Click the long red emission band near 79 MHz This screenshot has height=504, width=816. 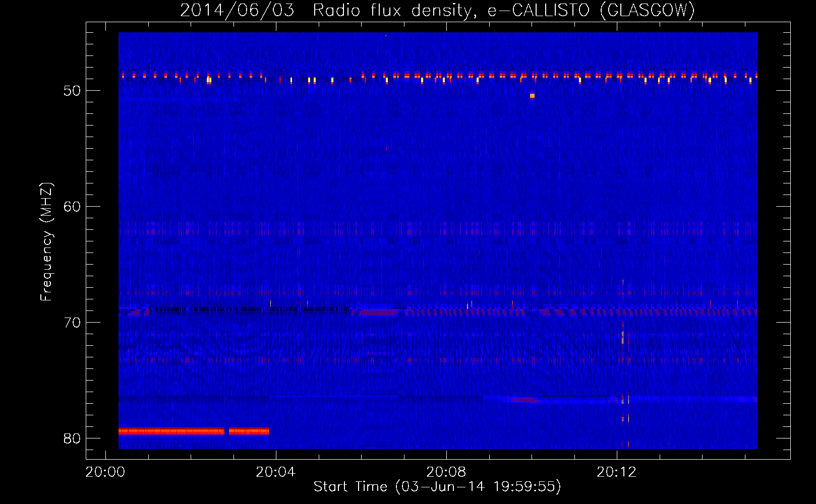click(171, 431)
